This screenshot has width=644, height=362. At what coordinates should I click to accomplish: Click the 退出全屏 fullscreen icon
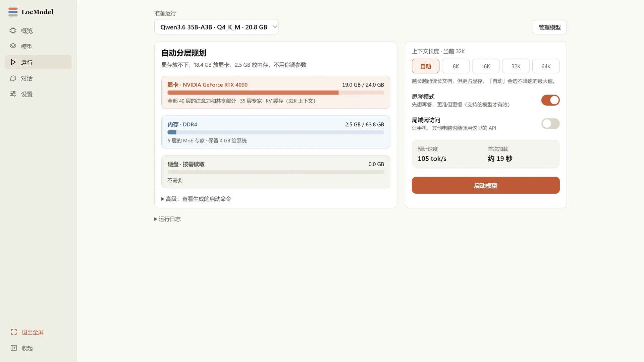click(14, 332)
